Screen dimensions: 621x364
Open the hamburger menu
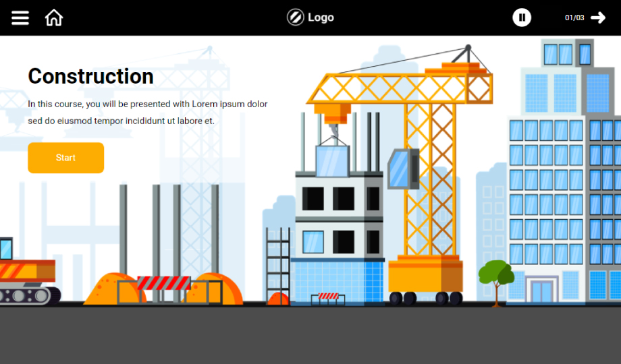tap(20, 18)
